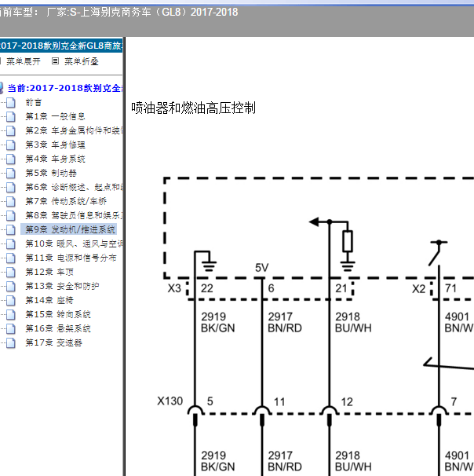Click the document icon beside 第10章
This screenshot has height=476, width=474.
pos(11,243)
